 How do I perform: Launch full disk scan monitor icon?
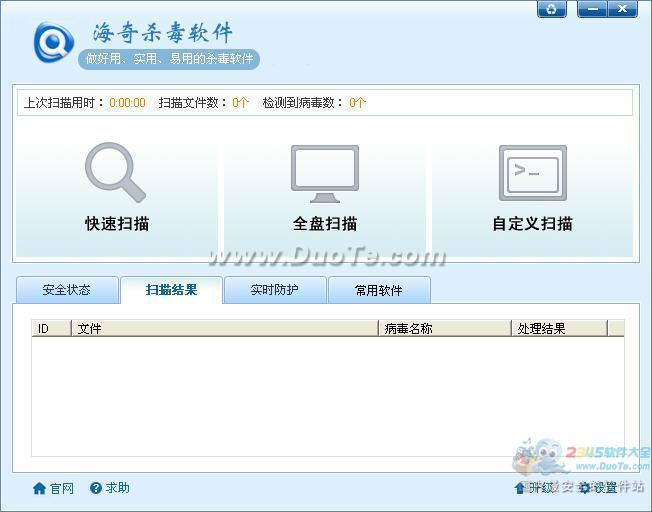tap(325, 173)
